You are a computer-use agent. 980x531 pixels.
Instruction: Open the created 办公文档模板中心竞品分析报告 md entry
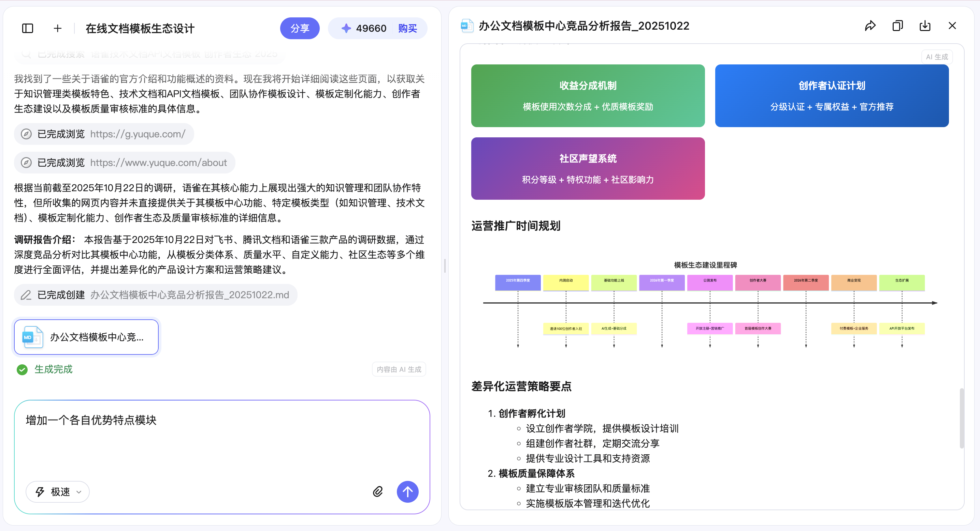(156, 295)
